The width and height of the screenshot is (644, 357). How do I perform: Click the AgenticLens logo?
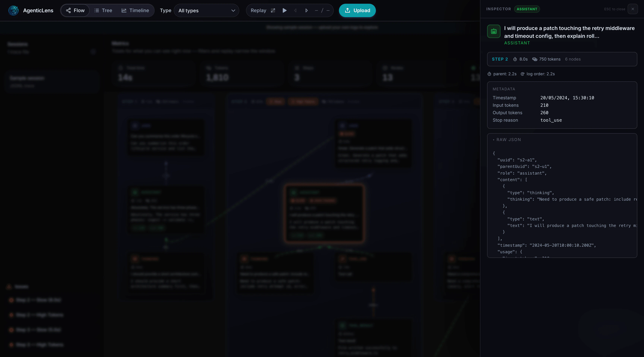[x=13, y=10]
